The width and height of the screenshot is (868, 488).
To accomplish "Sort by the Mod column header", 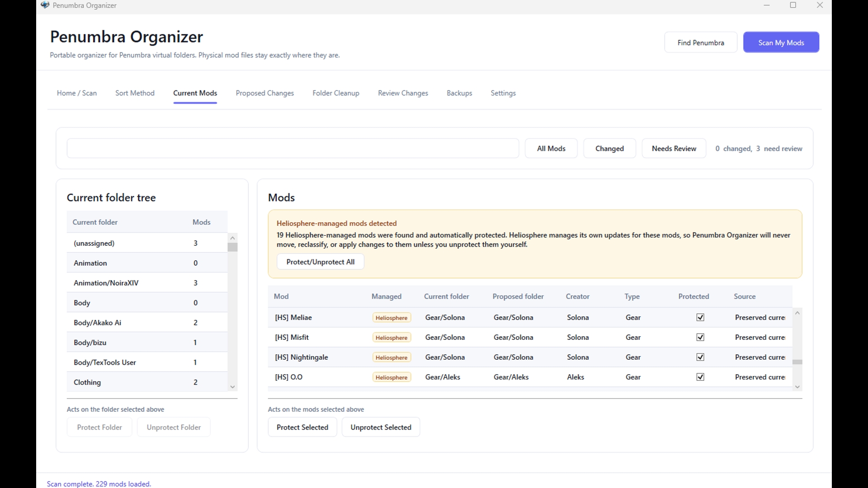I will coord(281,296).
